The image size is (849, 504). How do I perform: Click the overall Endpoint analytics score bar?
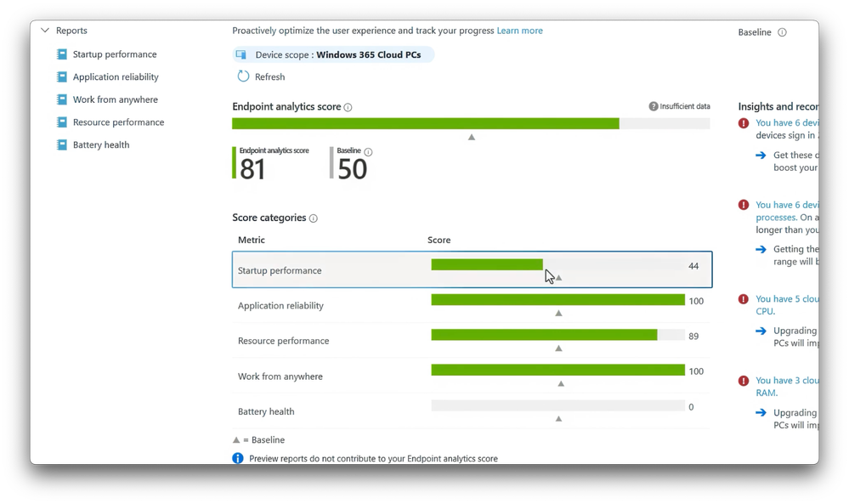(471, 124)
